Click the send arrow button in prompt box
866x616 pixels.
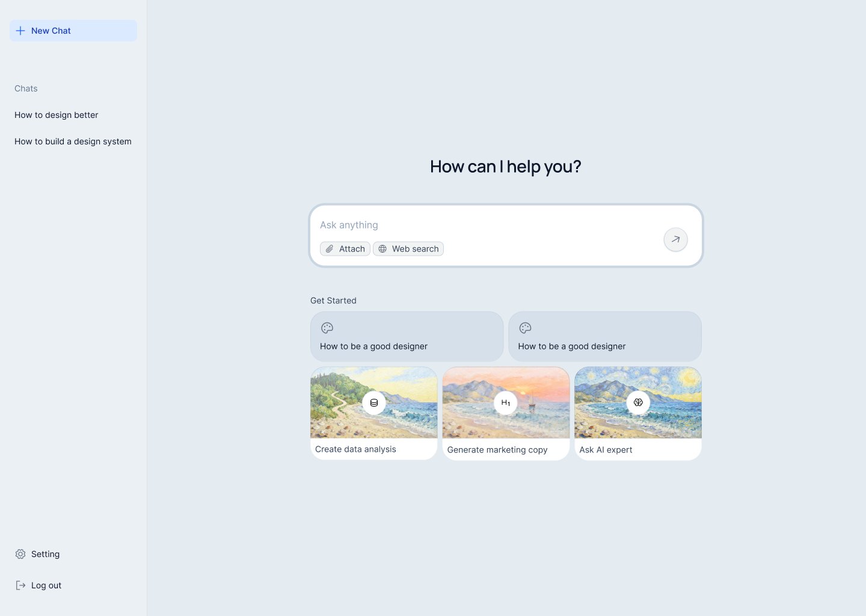[675, 239]
